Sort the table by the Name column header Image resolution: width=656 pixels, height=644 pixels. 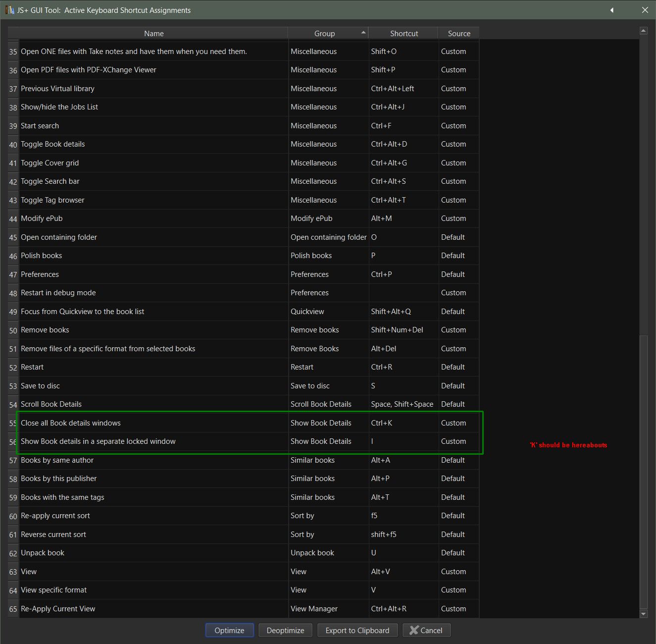coord(153,33)
